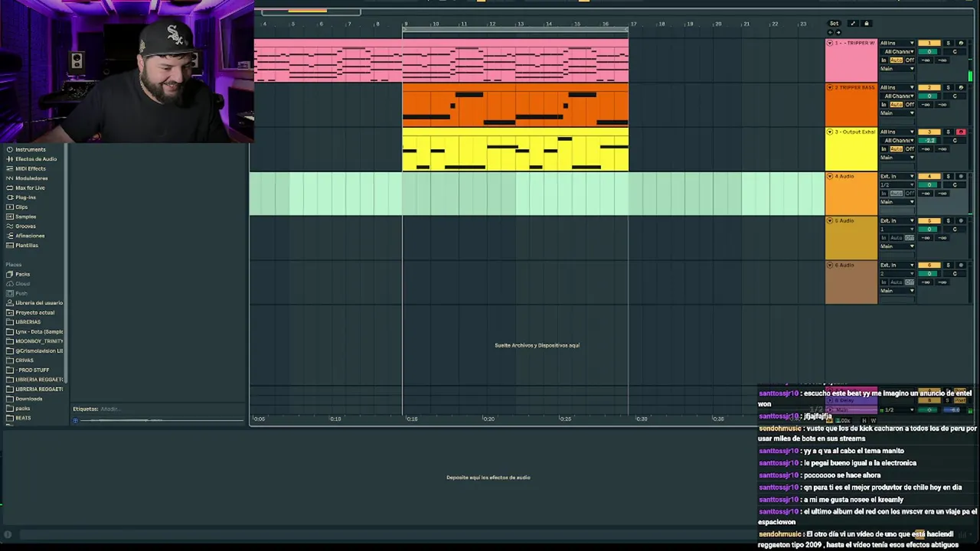Open Moduladores browser category
This screenshot has height=551, width=980.
click(31, 178)
